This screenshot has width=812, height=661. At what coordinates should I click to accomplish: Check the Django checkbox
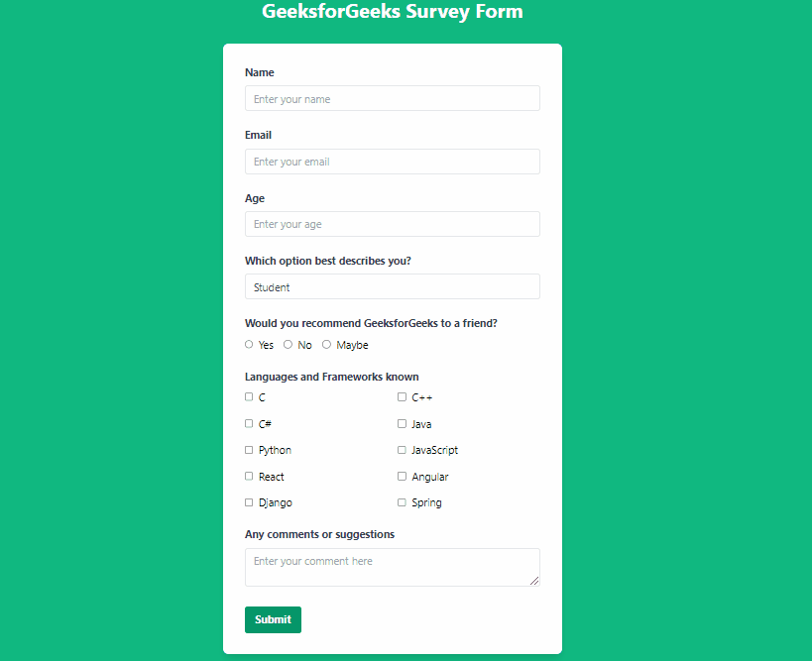click(x=249, y=502)
